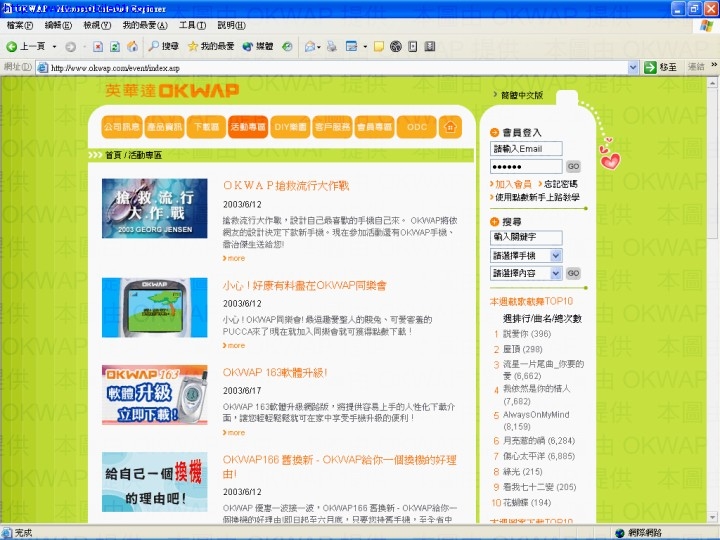The width and height of the screenshot is (720, 540).
Task: Select the ODC navigation tab
Action: pyautogui.click(x=417, y=127)
